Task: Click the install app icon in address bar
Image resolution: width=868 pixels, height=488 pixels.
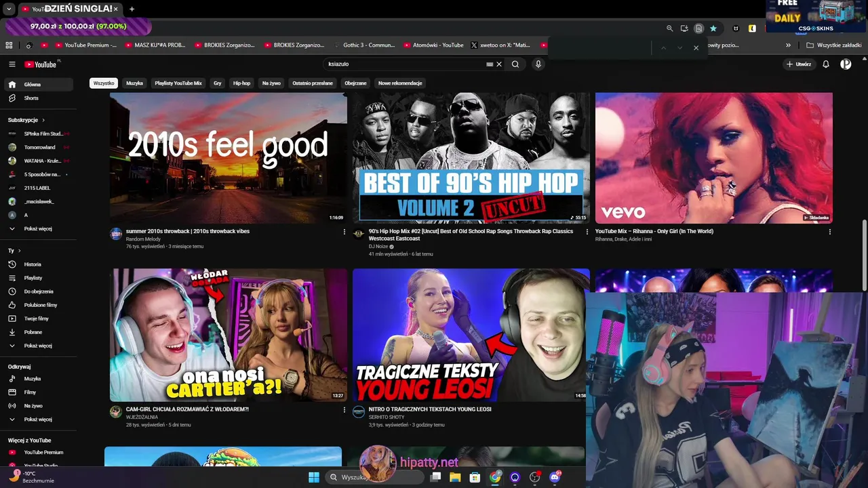Action: [x=684, y=28]
